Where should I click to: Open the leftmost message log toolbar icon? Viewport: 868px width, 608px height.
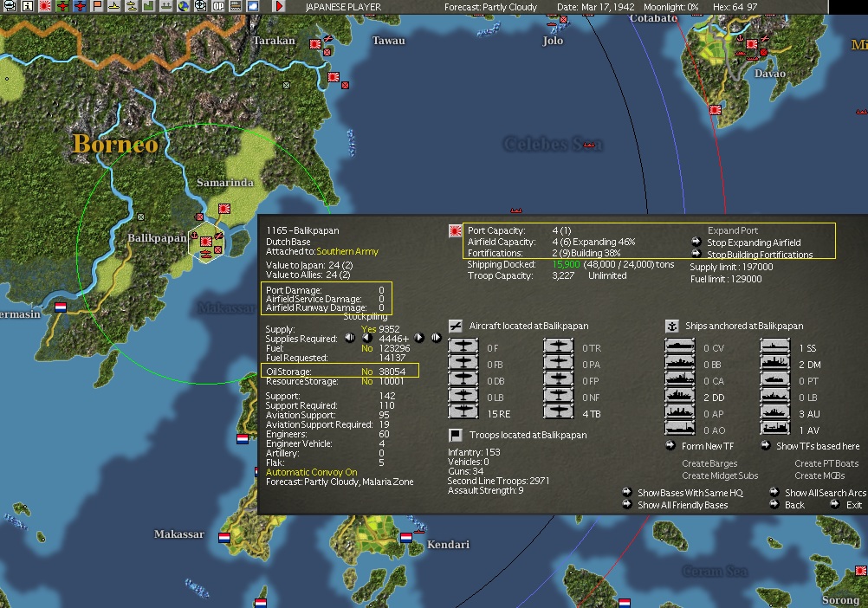coord(10,6)
